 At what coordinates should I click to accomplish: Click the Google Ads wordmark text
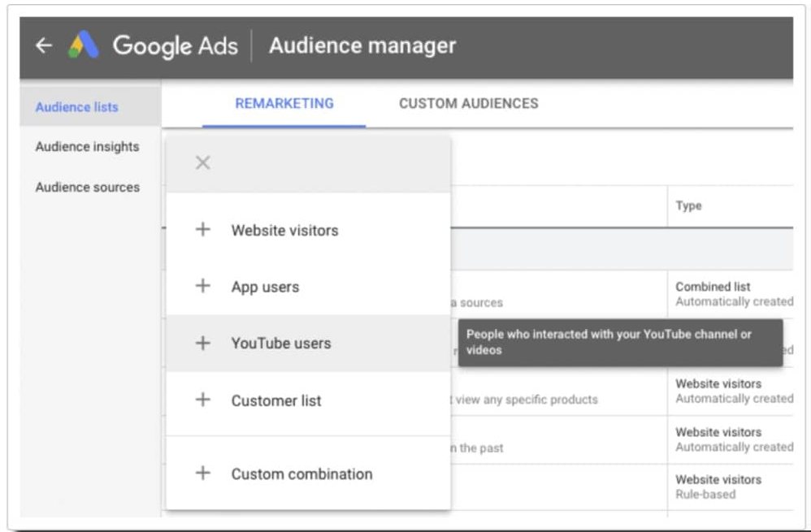coord(176,46)
